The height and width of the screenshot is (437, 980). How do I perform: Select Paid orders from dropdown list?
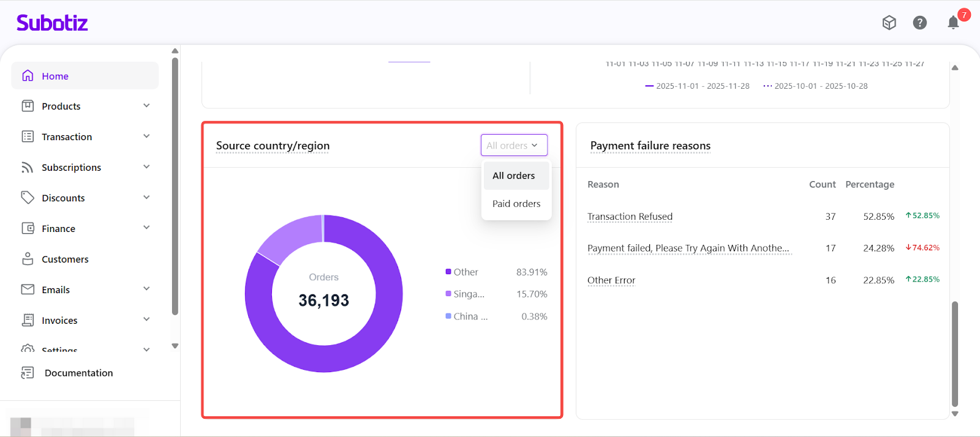click(x=516, y=204)
